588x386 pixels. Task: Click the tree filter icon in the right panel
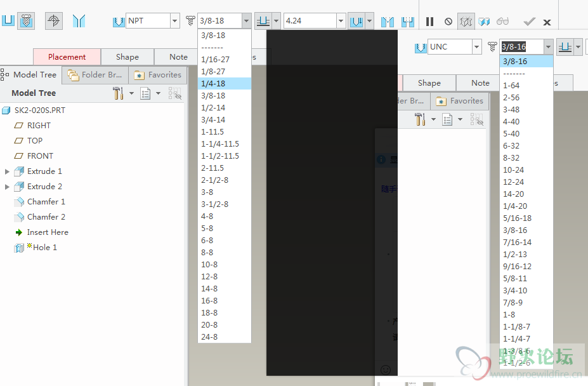pyautogui.click(x=476, y=119)
